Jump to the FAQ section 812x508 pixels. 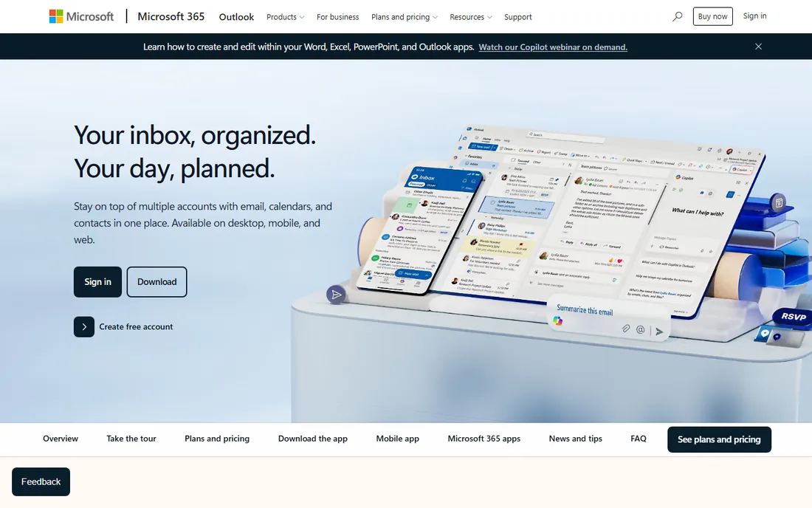coord(638,439)
